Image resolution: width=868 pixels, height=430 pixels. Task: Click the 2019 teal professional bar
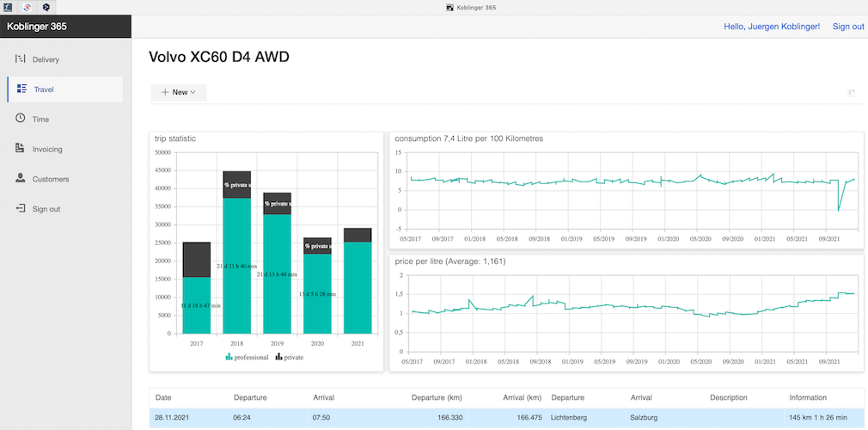(277, 273)
